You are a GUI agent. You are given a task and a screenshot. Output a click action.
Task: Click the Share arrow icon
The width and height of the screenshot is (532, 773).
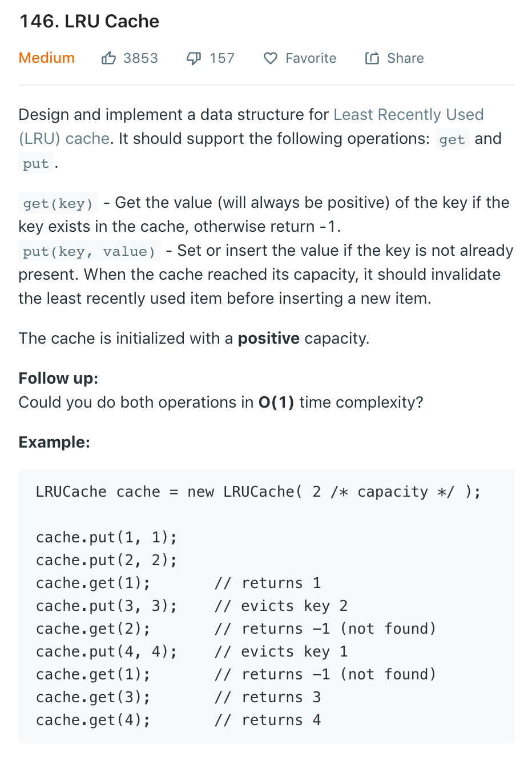(372, 58)
